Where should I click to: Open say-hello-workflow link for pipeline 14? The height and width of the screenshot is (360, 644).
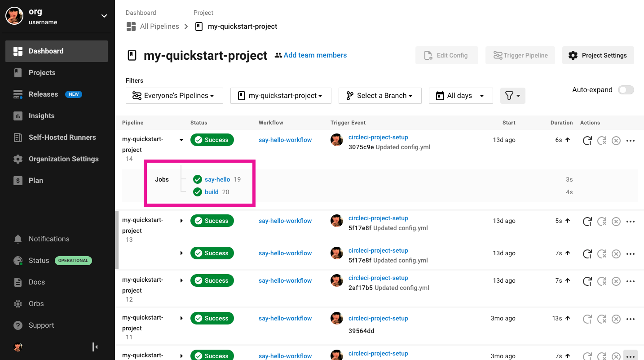(x=285, y=140)
